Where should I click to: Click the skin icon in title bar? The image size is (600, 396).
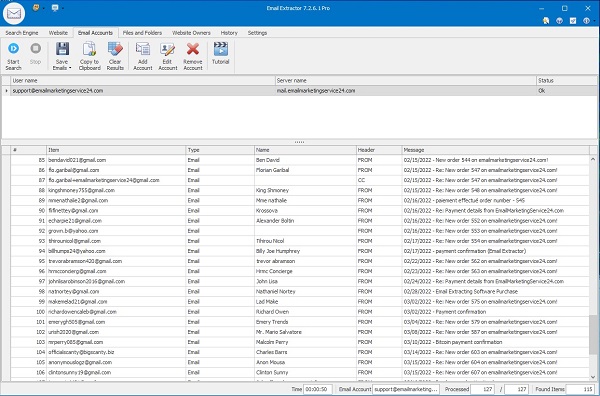[36, 7]
